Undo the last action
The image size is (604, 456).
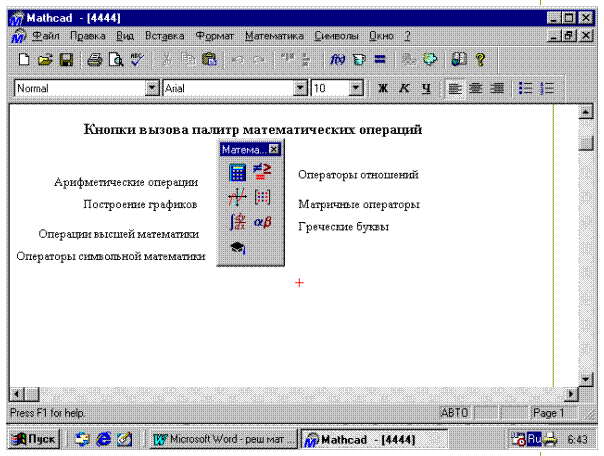(238, 60)
